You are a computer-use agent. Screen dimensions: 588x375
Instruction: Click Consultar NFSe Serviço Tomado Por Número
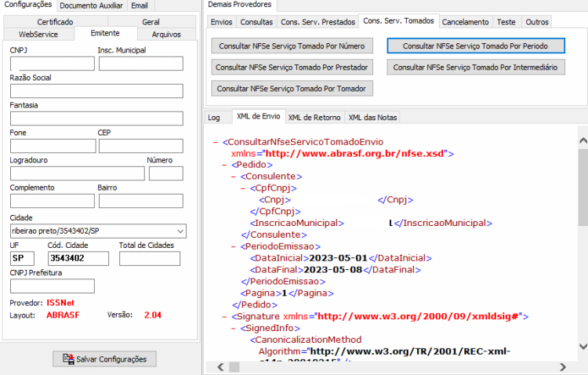coord(292,46)
